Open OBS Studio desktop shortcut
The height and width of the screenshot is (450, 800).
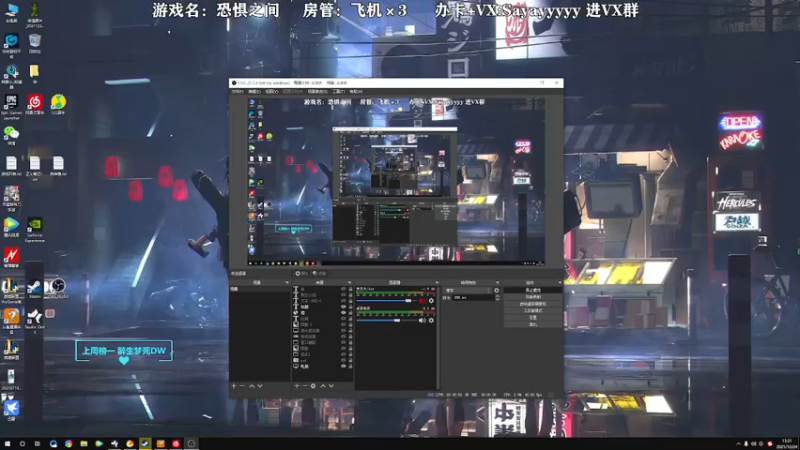[x=57, y=288]
